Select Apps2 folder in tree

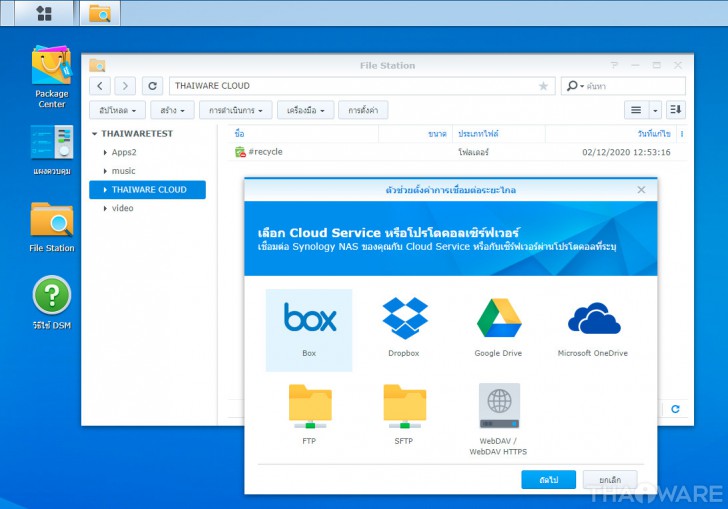pos(124,152)
